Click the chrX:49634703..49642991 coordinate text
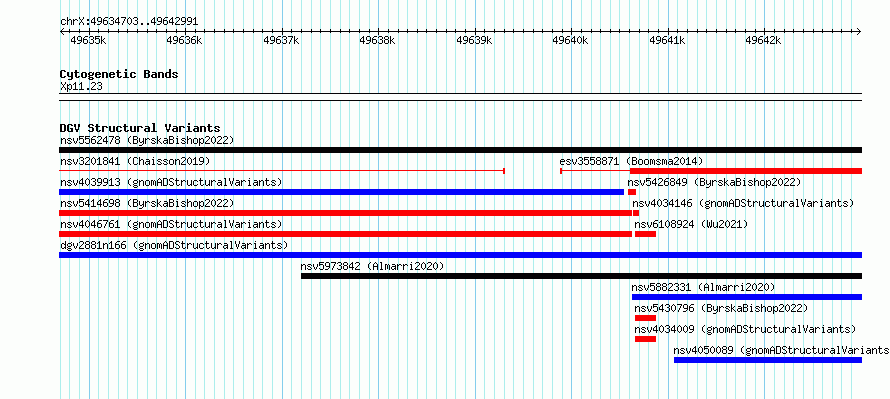This screenshot has height=399, width=890. point(129,22)
